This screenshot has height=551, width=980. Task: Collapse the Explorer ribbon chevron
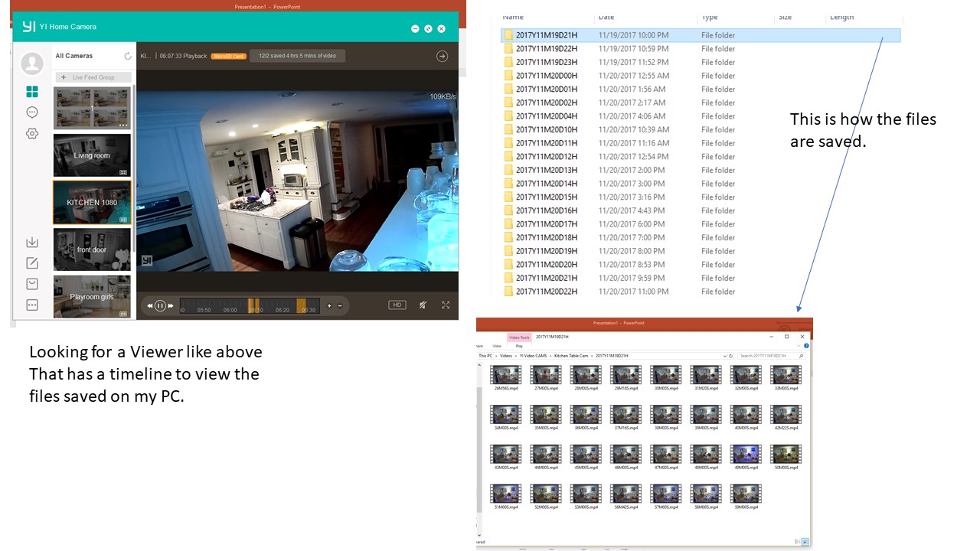(x=800, y=346)
